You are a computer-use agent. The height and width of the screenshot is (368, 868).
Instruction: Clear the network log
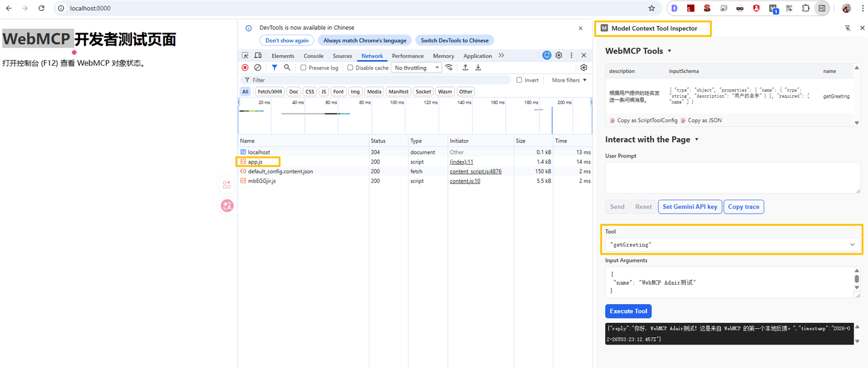257,68
